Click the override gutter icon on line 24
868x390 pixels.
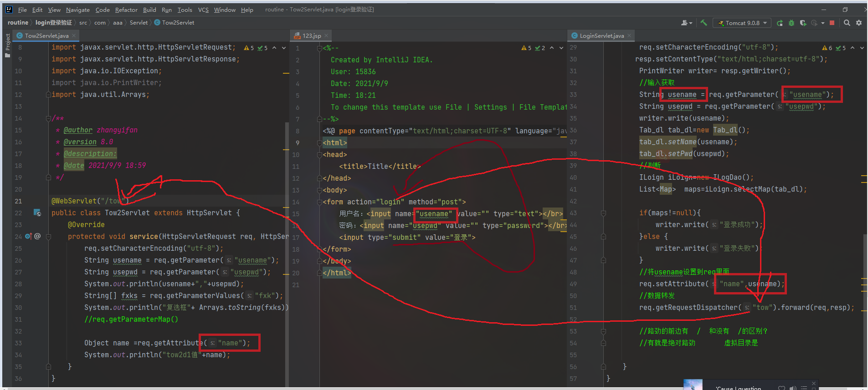[x=28, y=236]
